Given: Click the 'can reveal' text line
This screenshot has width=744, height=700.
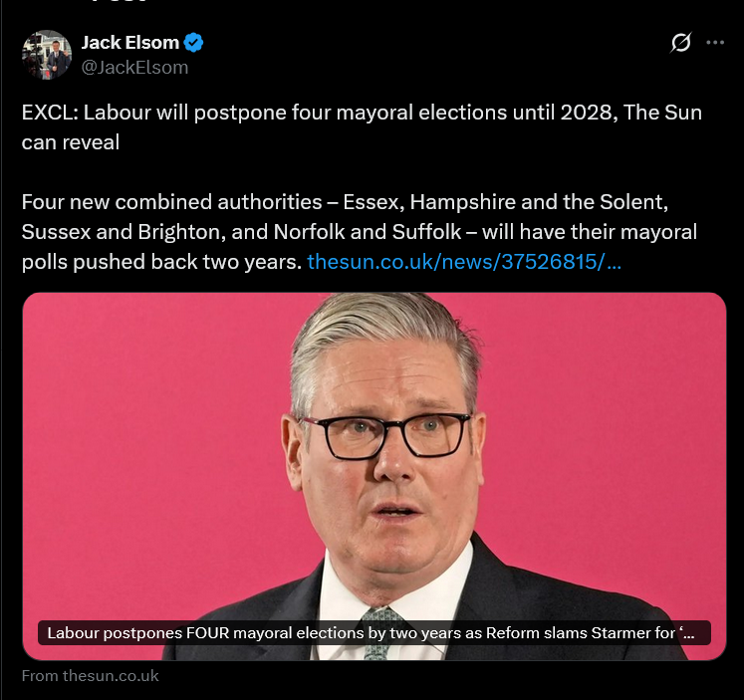Looking at the screenshot, I should tap(71, 142).
